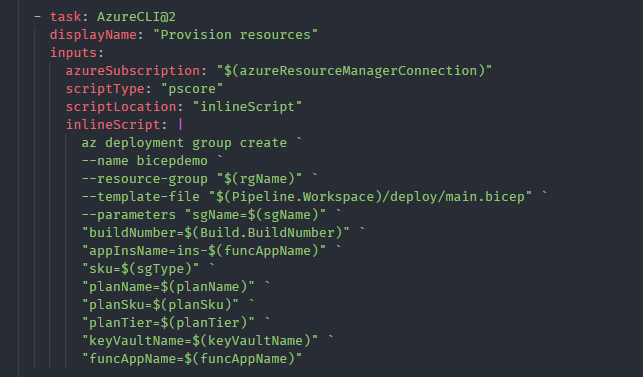
Task: Click the 'task' keyword on first line
Action: (66, 17)
